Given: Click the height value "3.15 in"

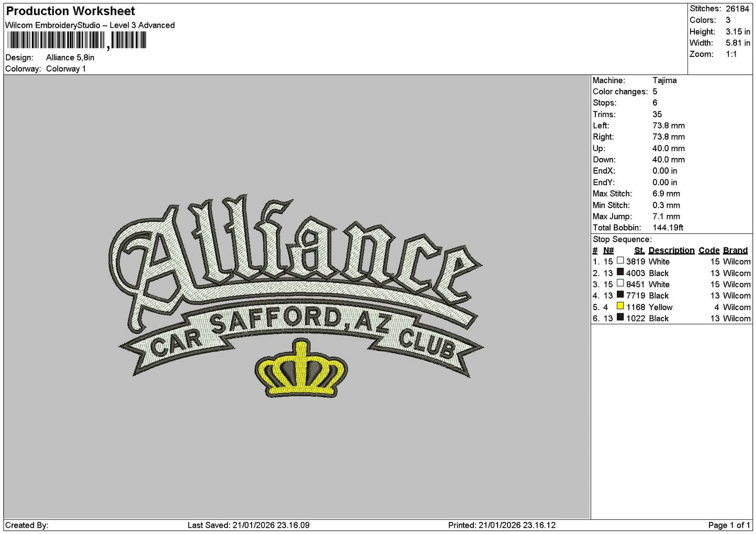Looking at the screenshot, I should coord(738,31).
